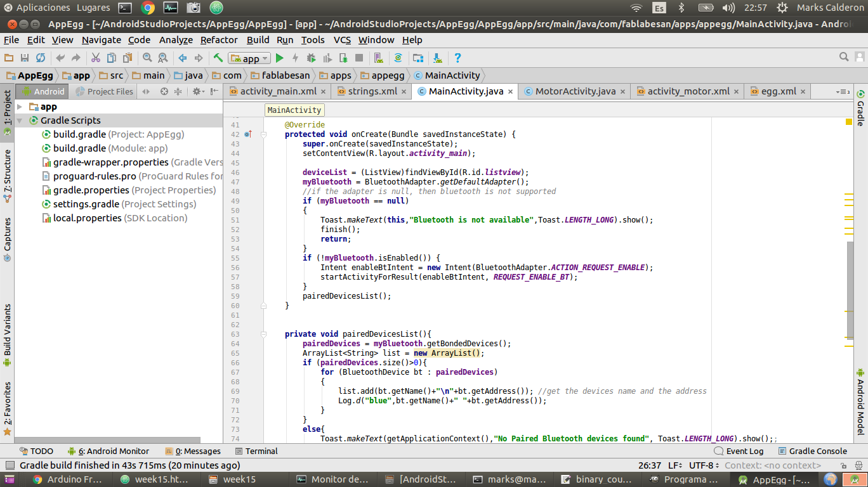Toggle the Gradle panel on right edge
Viewport: 868px width, 487px height.
click(860, 108)
